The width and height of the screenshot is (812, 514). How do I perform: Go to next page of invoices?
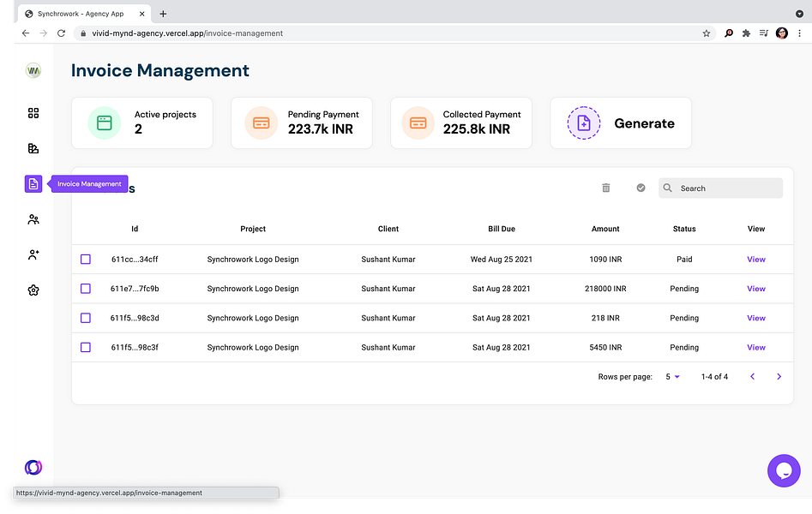pyautogui.click(x=779, y=377)
